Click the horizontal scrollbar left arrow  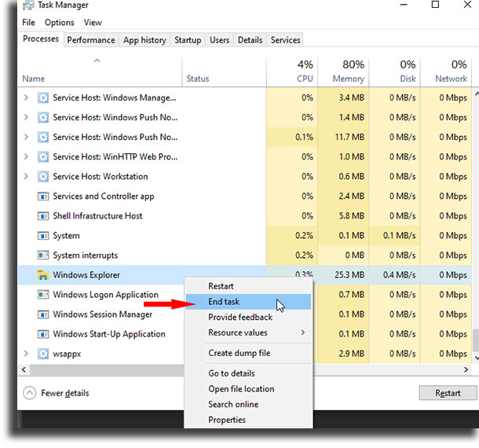point(24,369)
